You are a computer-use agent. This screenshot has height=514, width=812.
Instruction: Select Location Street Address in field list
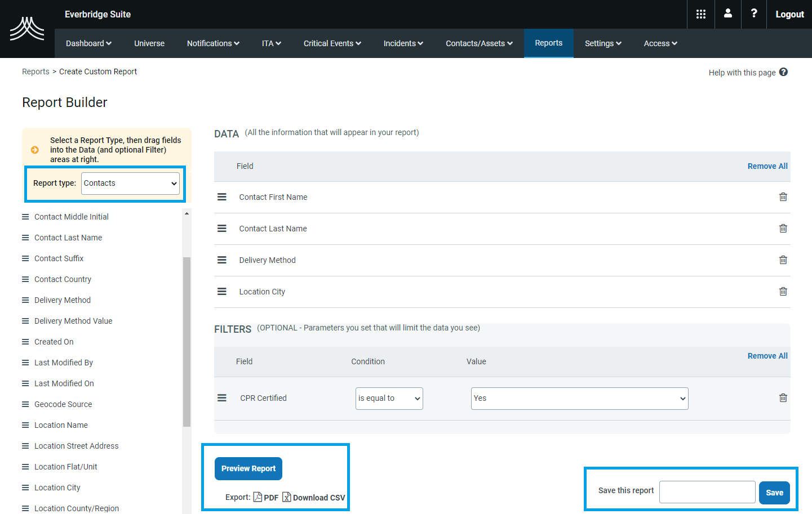[77, 446]
